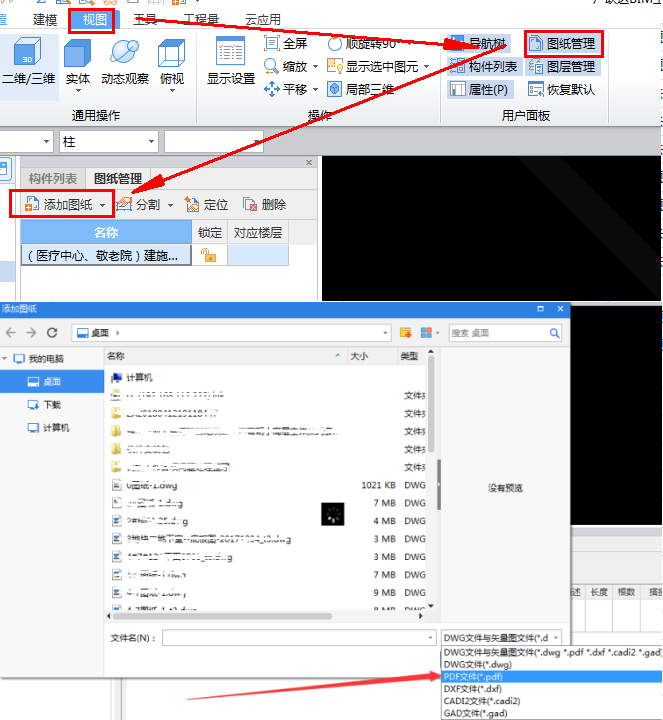
Task: Click 显示选中图元
Action: (373, 67)
